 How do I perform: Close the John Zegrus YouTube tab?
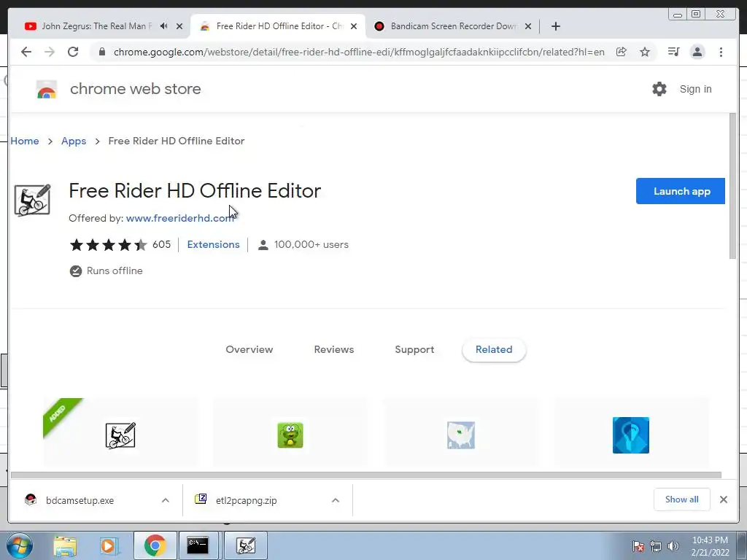(x=179, y=26)
